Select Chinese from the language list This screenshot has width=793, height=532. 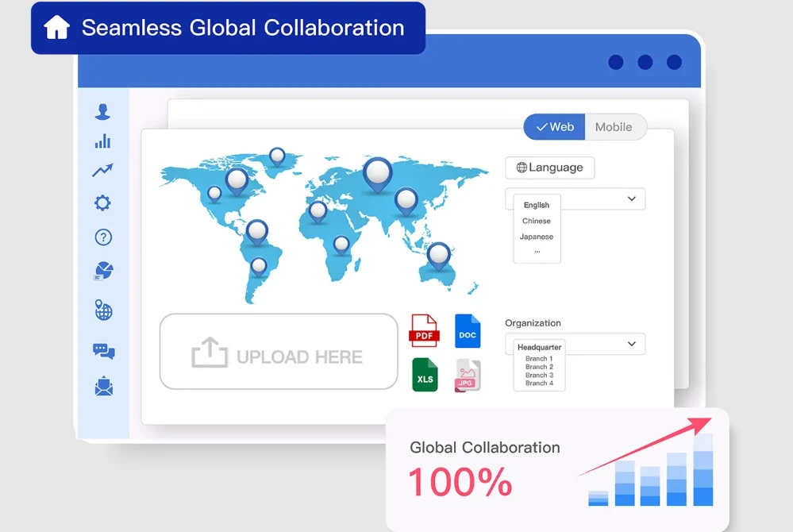pos(537,221)
